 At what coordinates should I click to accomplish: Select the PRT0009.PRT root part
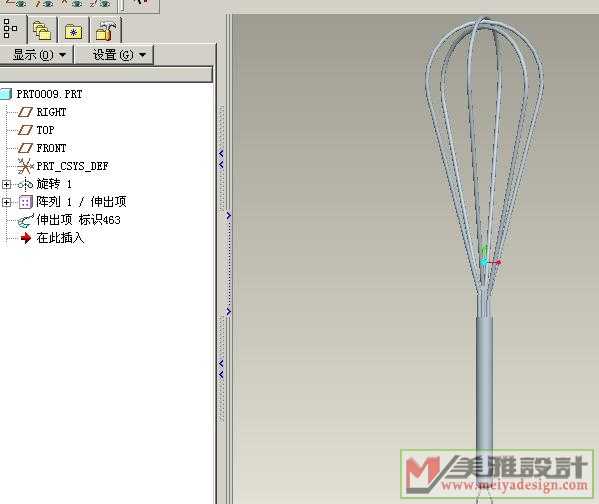41,94
